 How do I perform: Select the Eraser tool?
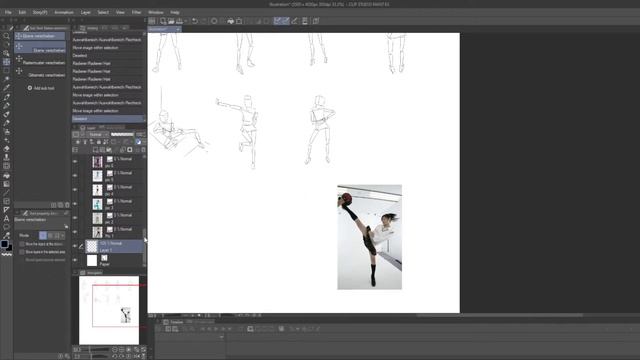6,149
